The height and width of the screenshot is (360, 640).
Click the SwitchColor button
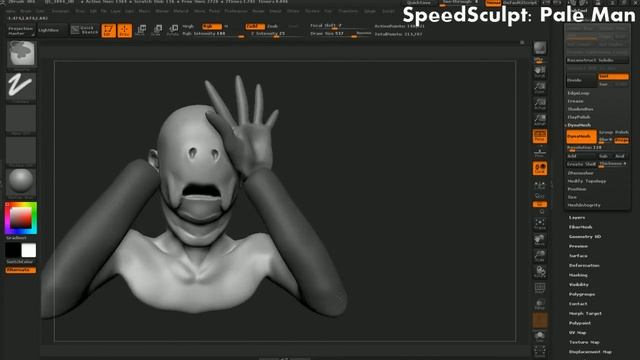point(20,262)
